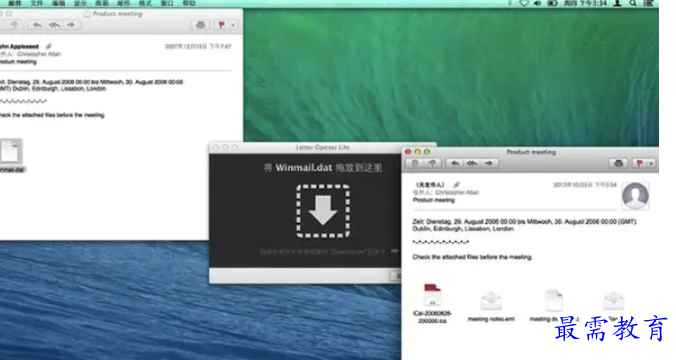Click the sender avatar picture in the right mail window
The width and height of the screenshot is (676, 360).
pos(635,196)
